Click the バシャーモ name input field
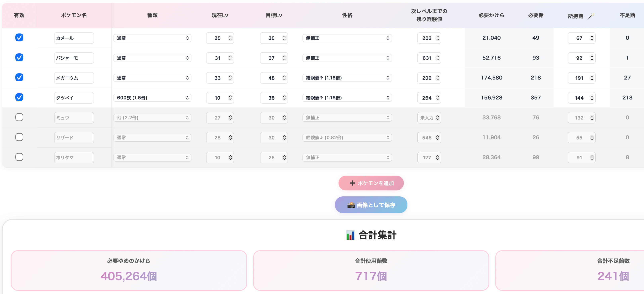Viewport: 644px width, 294px height. 74,58
